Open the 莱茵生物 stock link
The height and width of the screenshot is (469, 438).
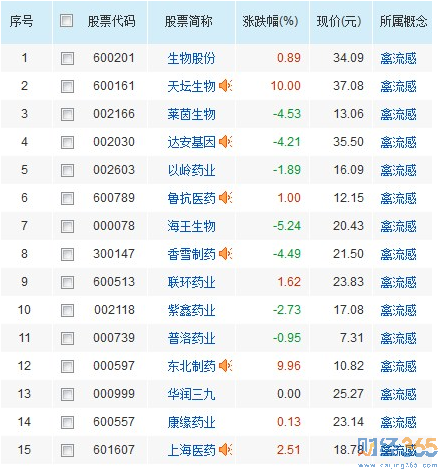tap(191, 114)
